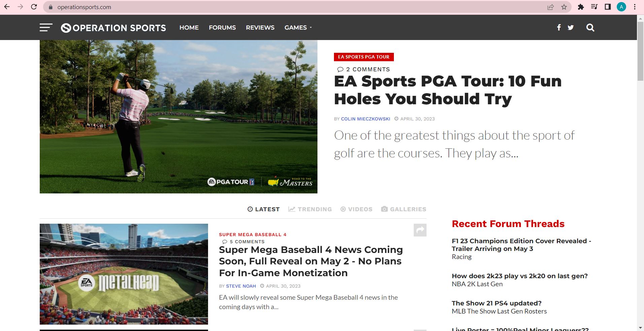Click the page scrollbar up arrow
Screen dimensions: 644x331
tap(640, 18)
